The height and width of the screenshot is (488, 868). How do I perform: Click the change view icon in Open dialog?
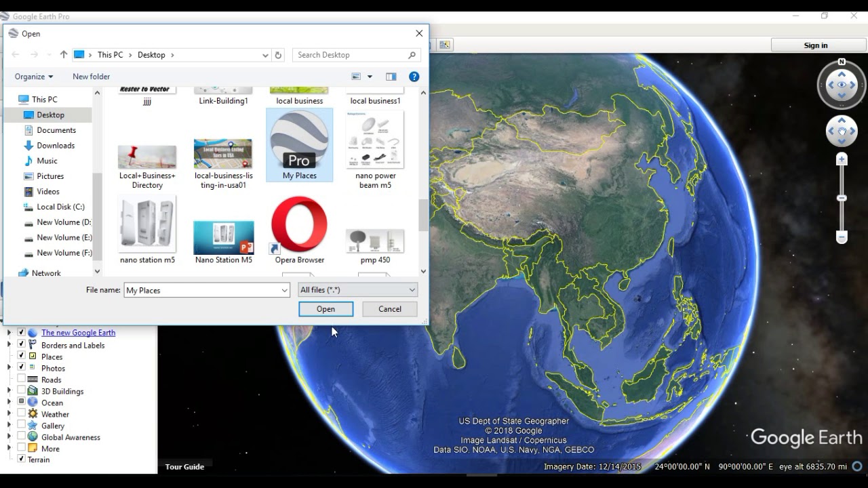pyautogui.click(x=356, y=77)
